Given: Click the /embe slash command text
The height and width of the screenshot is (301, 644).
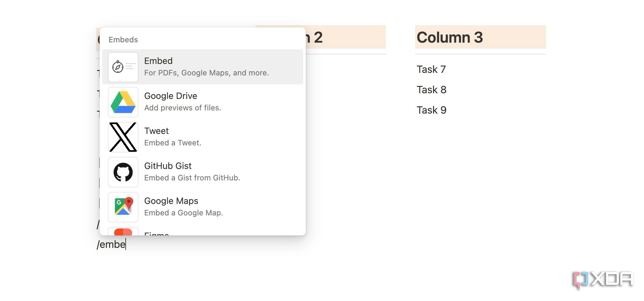Looking at the screenshot, I should [111, 244].
